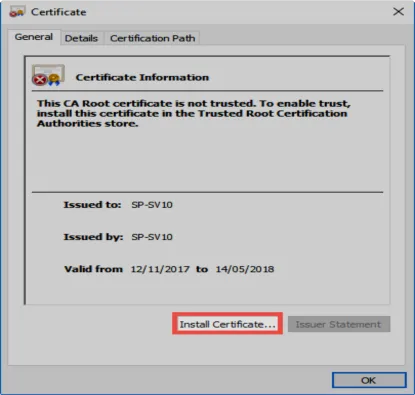Close the Certificate dialog window
Viewport: 415px width, 395px height.
(x=398, y=12)
